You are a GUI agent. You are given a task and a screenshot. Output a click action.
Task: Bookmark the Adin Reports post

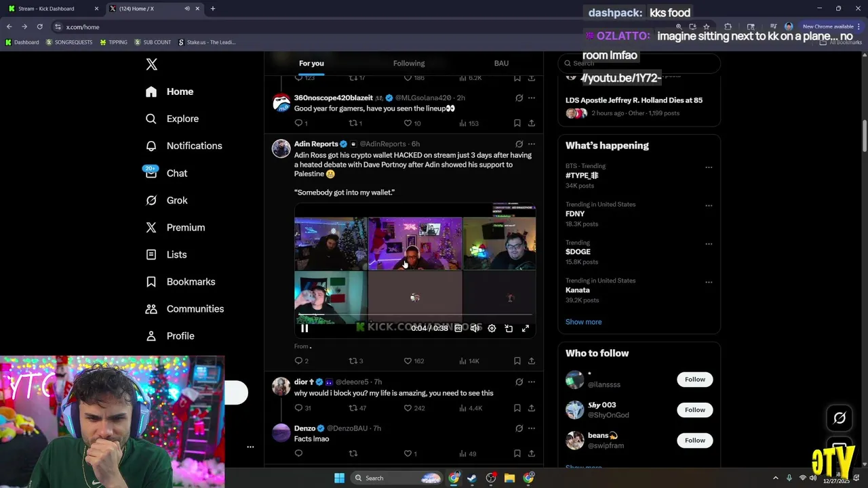point(517,361)
